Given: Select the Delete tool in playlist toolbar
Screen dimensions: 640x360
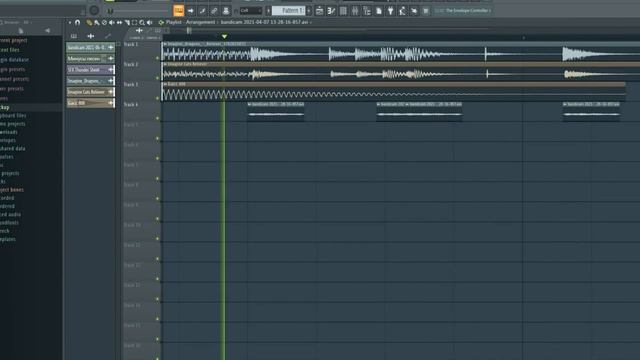Looking at the screenshot, I should [x=104, y=22].
